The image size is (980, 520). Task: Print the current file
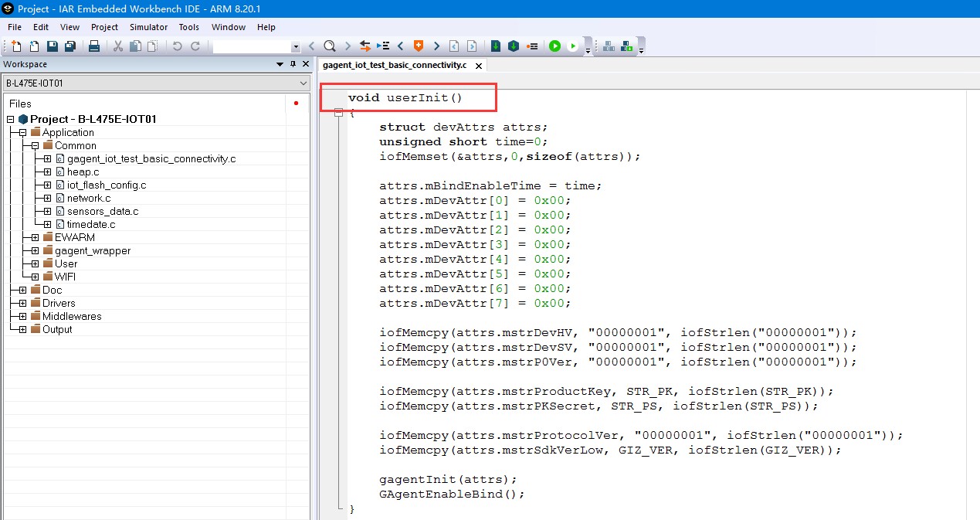(x=94, y=46)
